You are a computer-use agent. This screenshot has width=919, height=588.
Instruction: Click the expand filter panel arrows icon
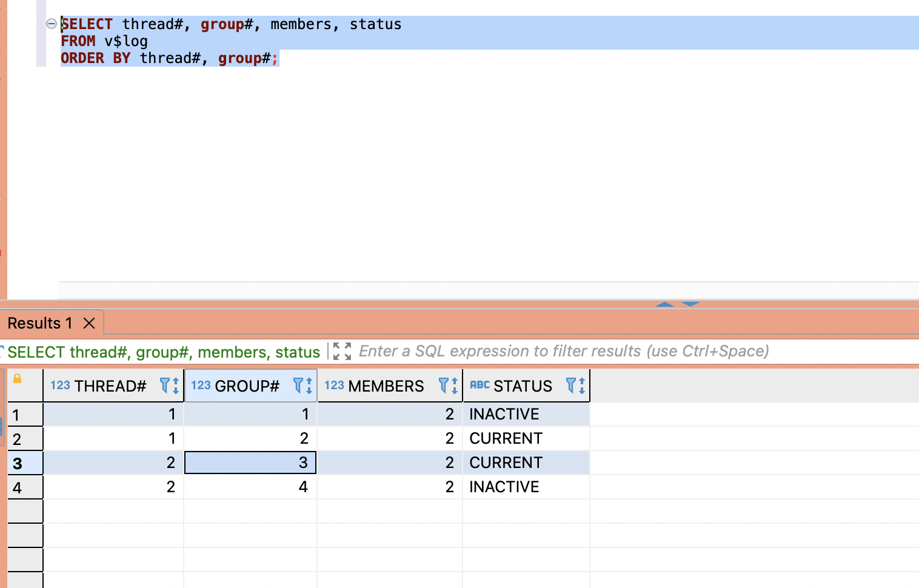[343, 352]
